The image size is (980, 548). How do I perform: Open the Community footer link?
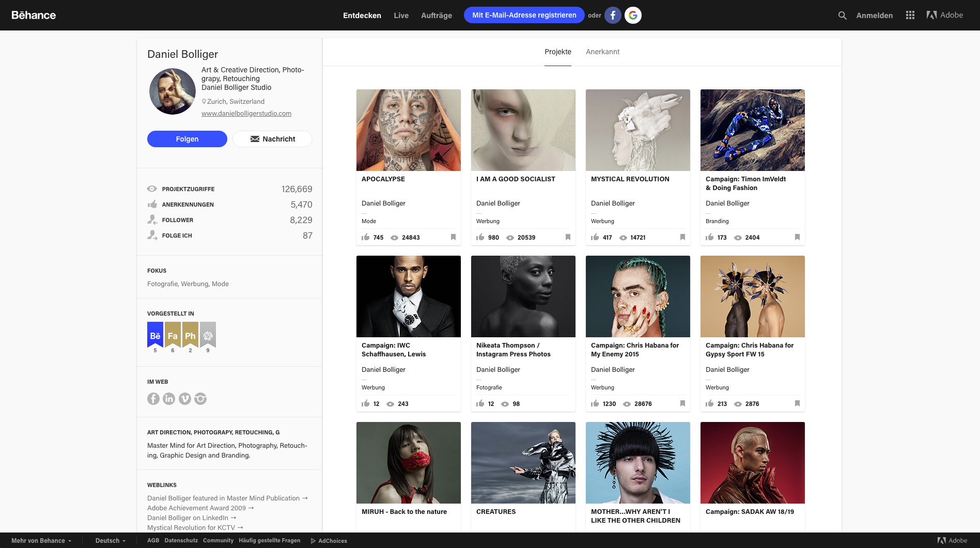click(x=218, y=541)
